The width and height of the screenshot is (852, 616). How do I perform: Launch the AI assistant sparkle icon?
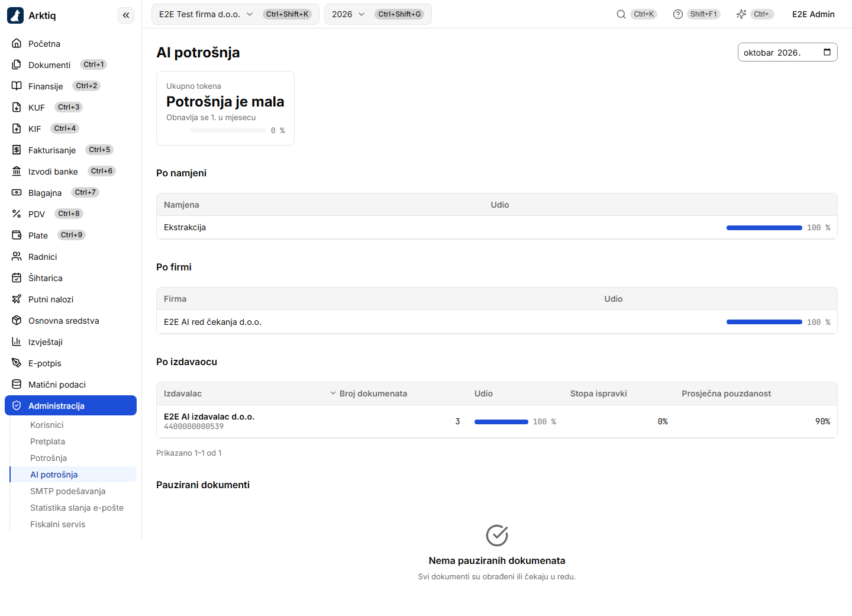pyautogui.click(x=741, y=14)
